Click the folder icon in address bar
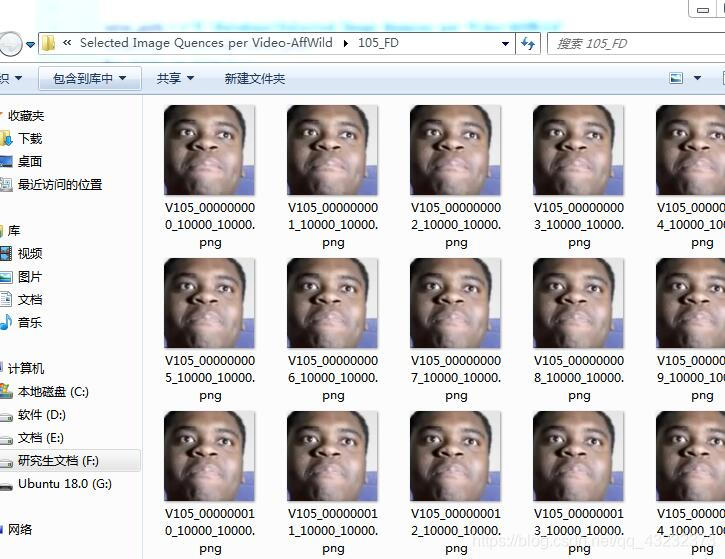725x559 pixels. (x=48, y=43)
